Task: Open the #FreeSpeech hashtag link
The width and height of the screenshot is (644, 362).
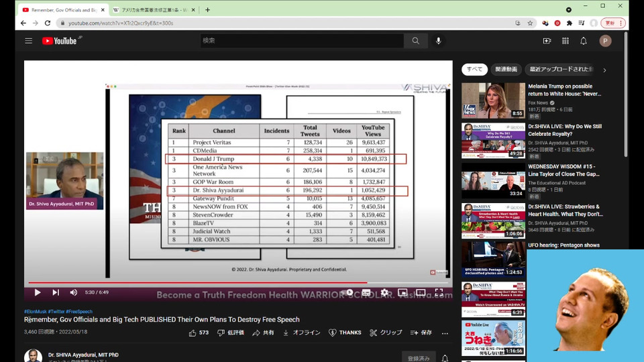Action: (79, 312)
